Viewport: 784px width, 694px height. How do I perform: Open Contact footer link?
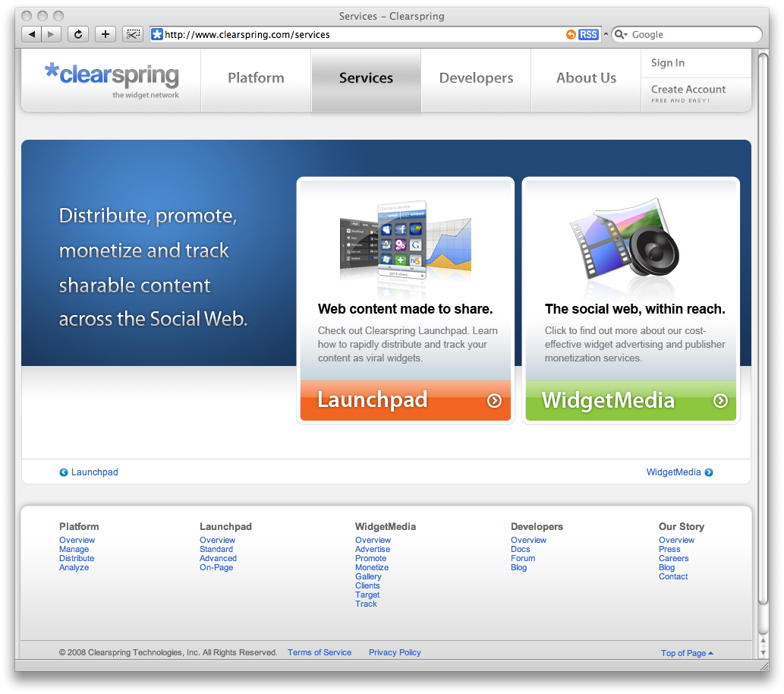coord(673,576)
